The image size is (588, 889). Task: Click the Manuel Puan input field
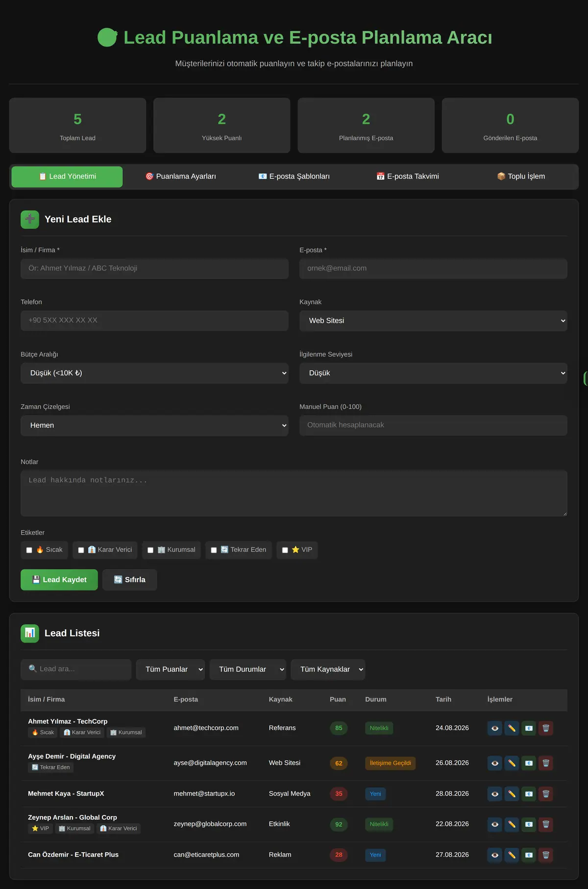tap(433, 425)
